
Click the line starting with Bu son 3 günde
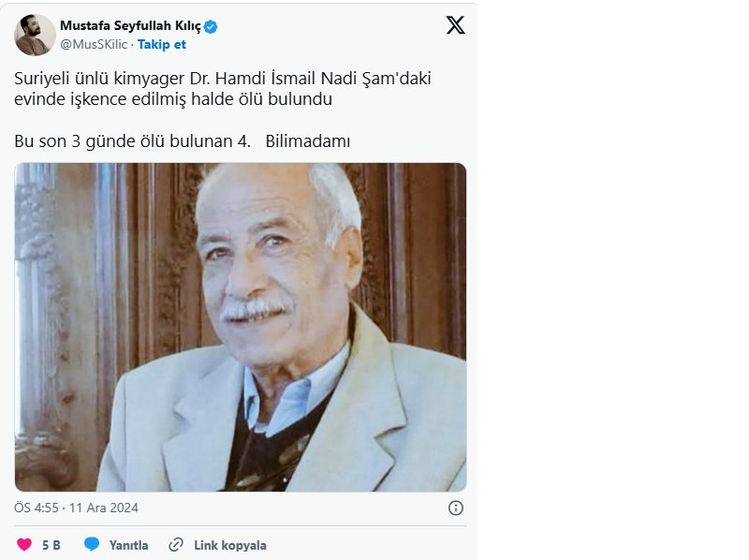point(132,141)
